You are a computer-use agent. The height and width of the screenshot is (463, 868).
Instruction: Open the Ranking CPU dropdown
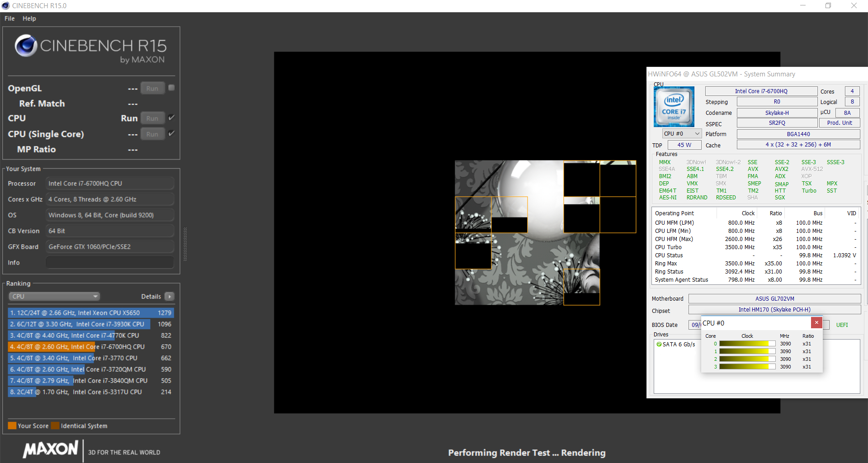click(x=54, y=297)
